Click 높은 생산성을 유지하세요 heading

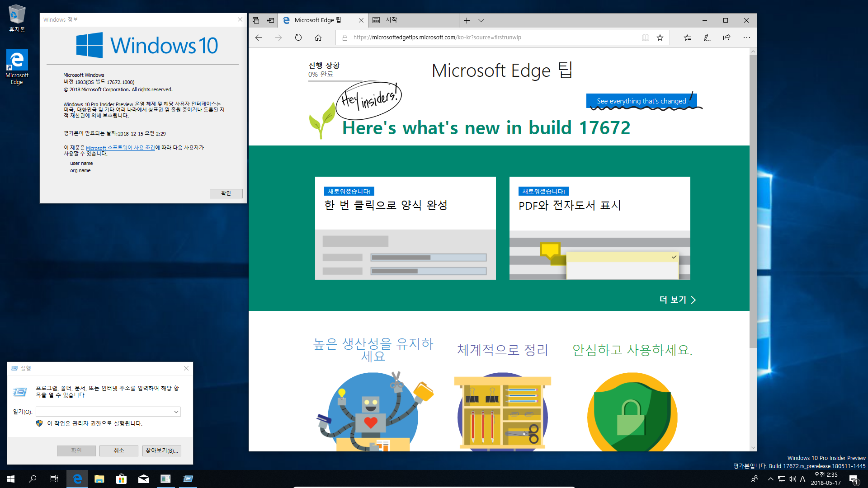pyautogui.click(x=373, y=349)
